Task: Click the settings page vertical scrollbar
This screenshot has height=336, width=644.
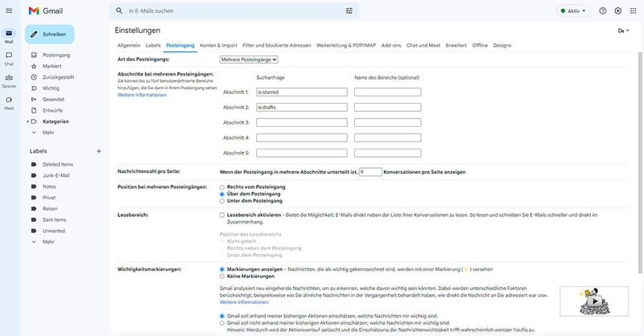Action: pyautogui.click(x=639, y=163)
